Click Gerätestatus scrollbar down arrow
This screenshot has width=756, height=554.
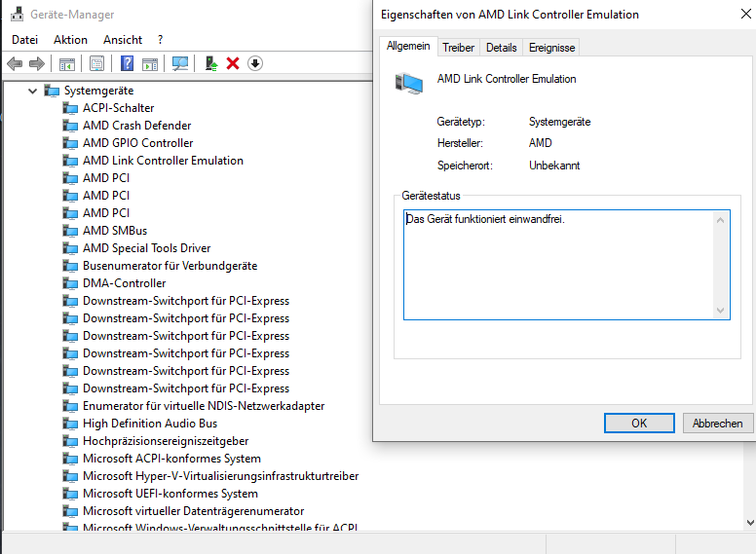click(720, 311)
